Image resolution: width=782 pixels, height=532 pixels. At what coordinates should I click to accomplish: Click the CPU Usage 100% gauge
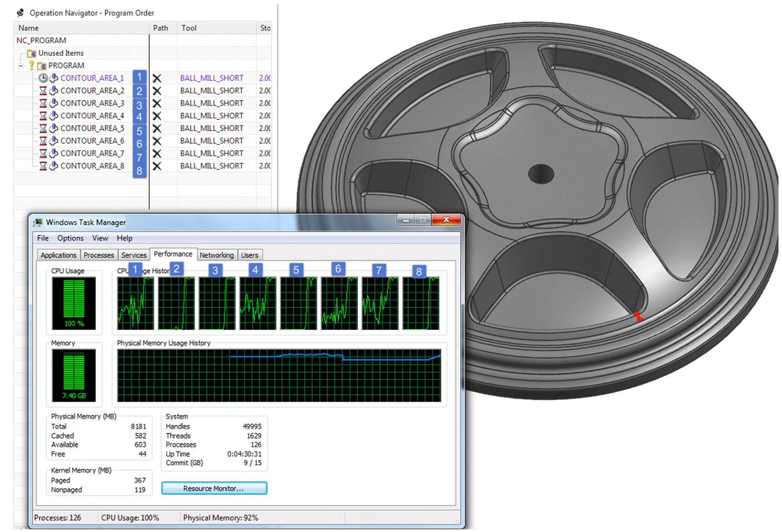(x=74, y=303)
